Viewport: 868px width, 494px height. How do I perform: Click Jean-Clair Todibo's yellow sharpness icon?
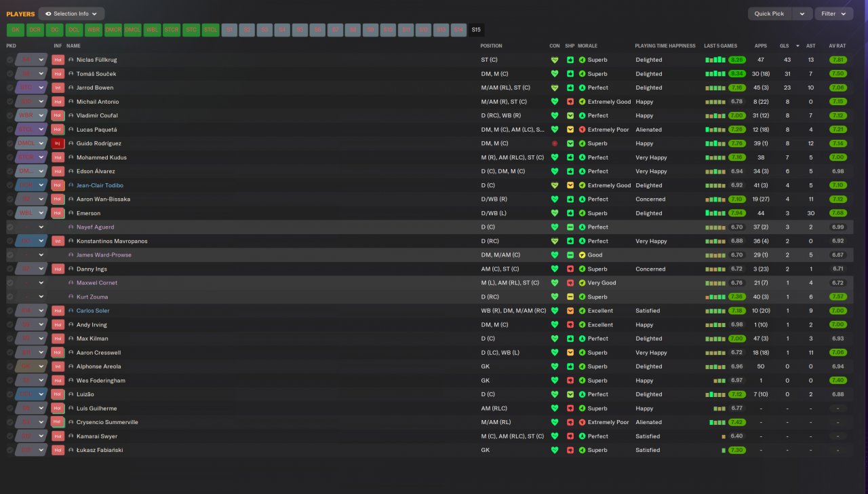coord(570,185)
